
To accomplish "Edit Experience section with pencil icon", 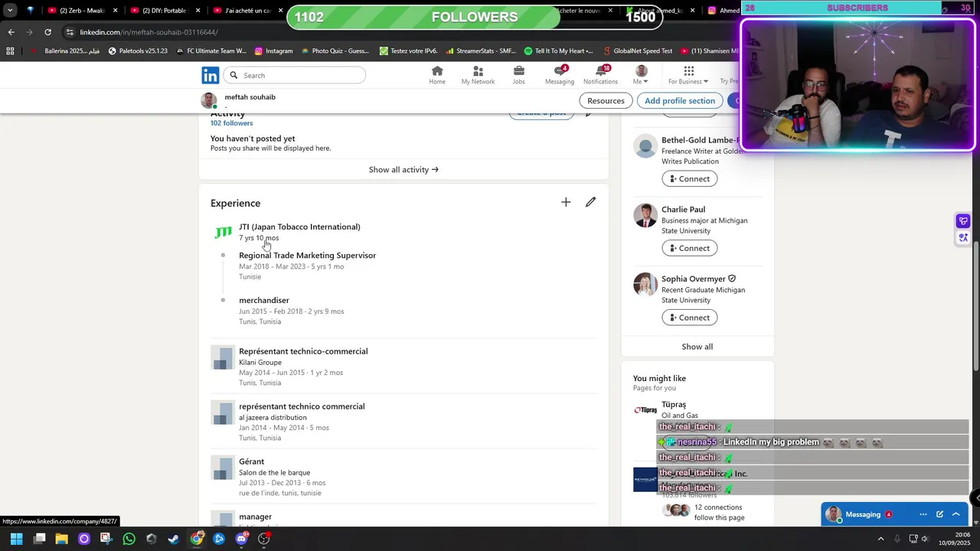I will [590, 202].
